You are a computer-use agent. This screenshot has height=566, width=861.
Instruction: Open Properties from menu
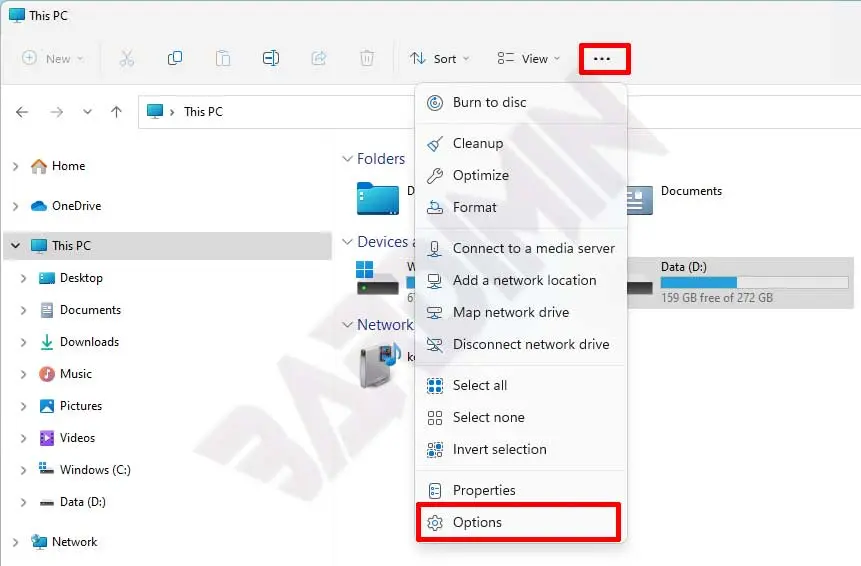pyautogui.click(x=521, y=490)
